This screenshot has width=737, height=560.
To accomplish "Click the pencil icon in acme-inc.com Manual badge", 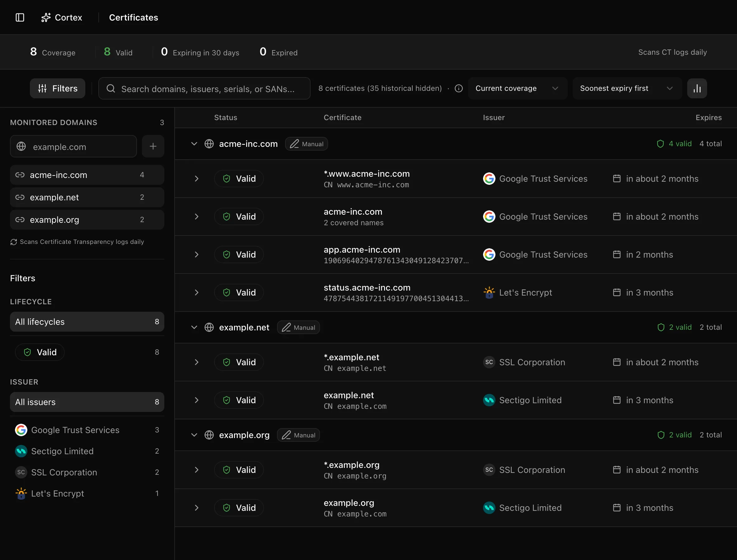I will click(x=294, y=144).
